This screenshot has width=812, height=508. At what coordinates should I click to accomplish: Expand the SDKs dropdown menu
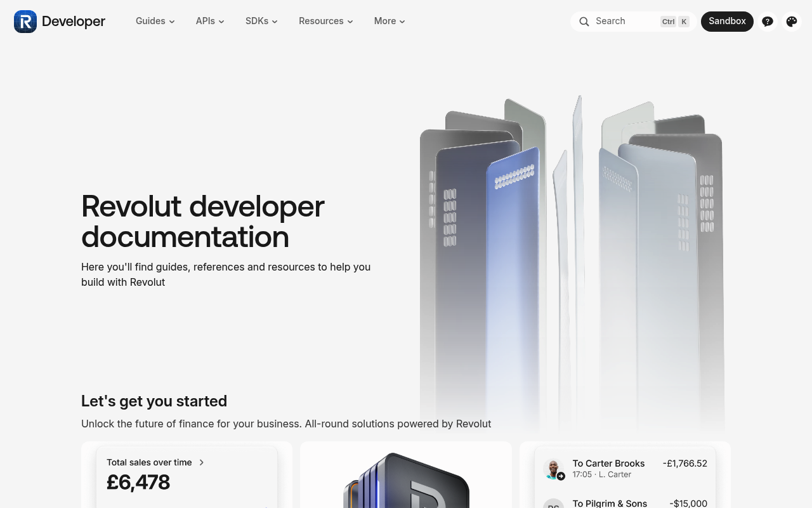(261, 21)
